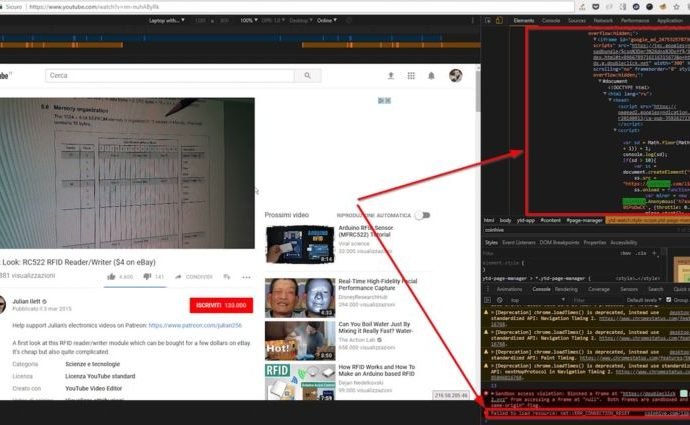Click the Cerca search input field
Image resolution: width=690 pixels, height=425 pixels.
169,76
